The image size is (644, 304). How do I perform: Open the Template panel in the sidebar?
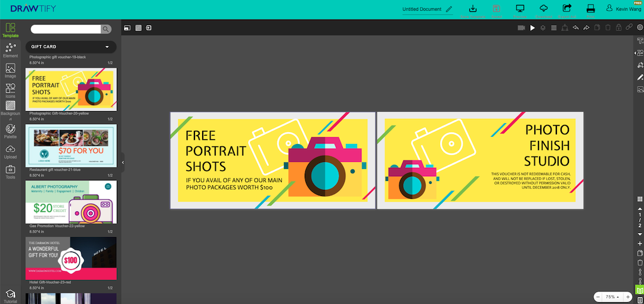tap(10, 30)
